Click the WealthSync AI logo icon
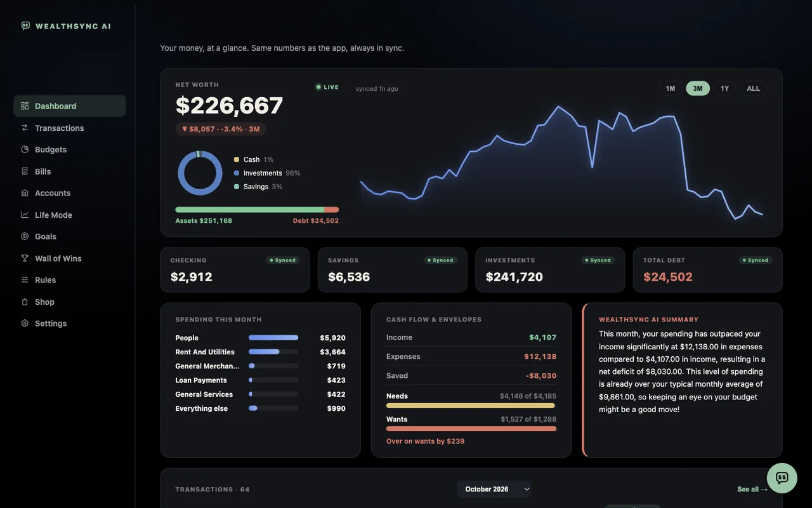Image resolution: width=812 pixels, height=508 pixels. pos(25,26)
